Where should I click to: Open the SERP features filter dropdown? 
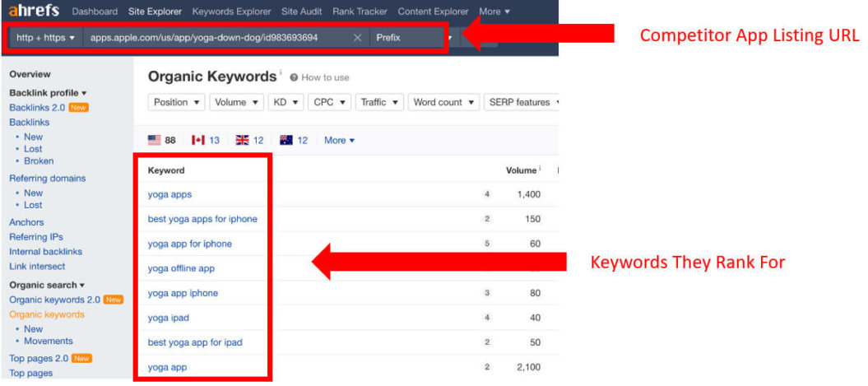pyautogui.click(x=522, y=102)
